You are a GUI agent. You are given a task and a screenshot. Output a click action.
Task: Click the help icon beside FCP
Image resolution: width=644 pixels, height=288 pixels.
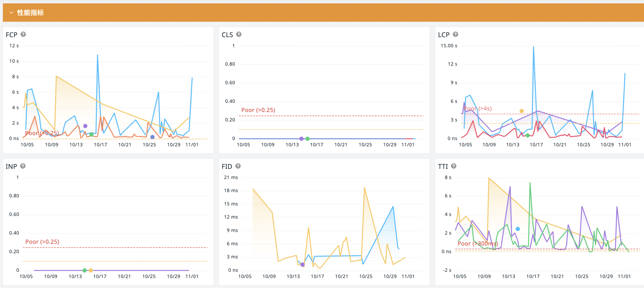(23, 34)
